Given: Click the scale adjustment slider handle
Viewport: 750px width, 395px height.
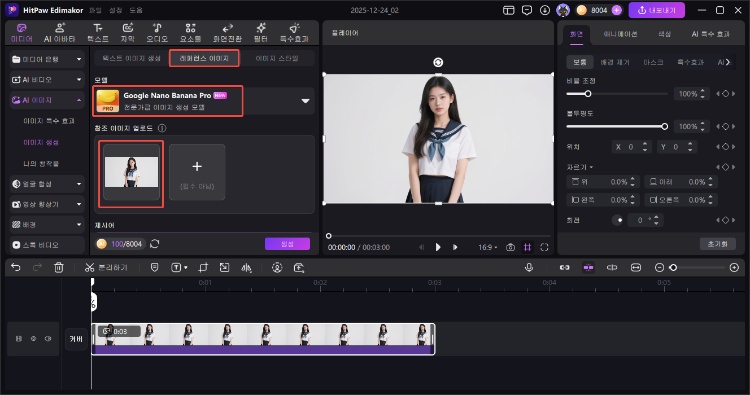Looking at the screenshot, I should [588, 94].
